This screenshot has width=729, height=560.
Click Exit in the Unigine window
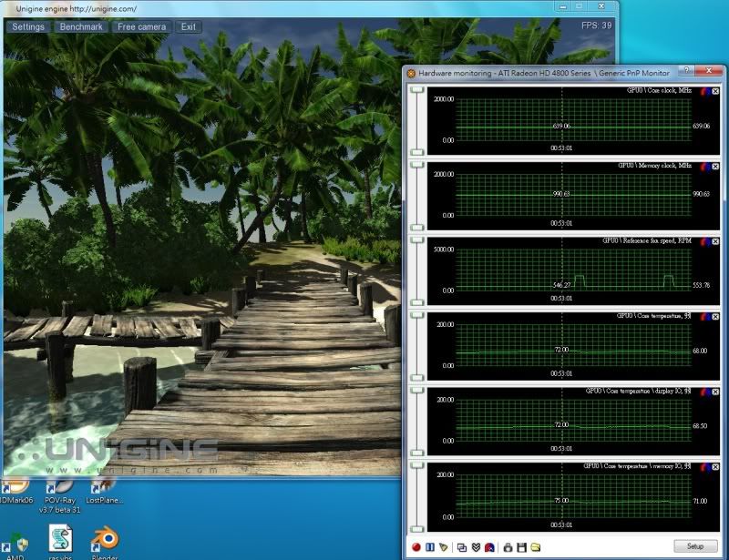pyautogui.click(x=189, y=26)
